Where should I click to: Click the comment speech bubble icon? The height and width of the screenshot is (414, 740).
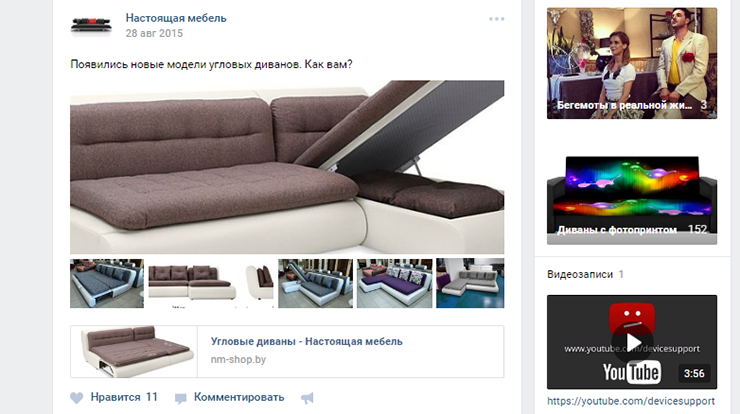[x=180, y=398]
